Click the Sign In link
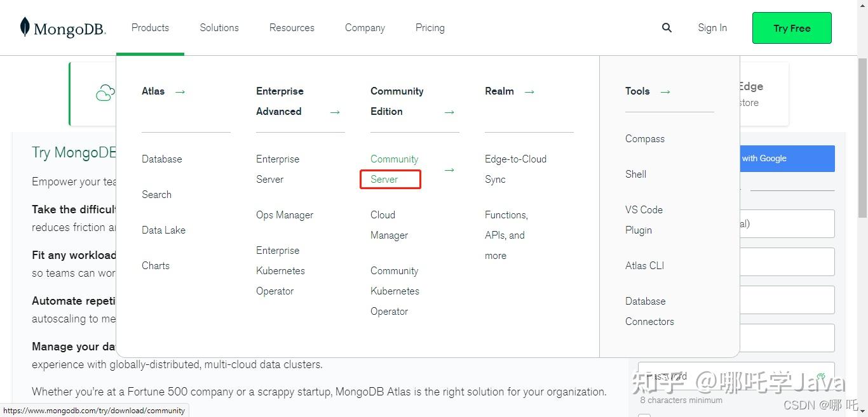This screenshot has height=417, width=868. [x=712, y=27]
